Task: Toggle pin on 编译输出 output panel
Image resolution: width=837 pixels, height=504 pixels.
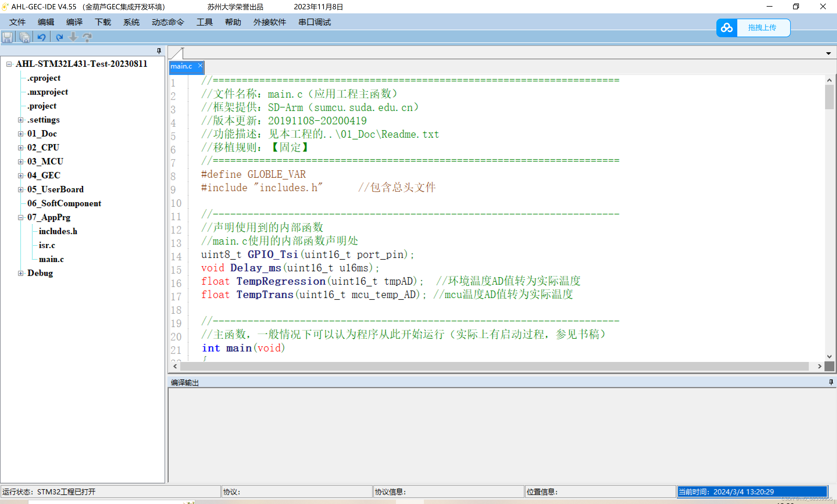Action: 831,382
